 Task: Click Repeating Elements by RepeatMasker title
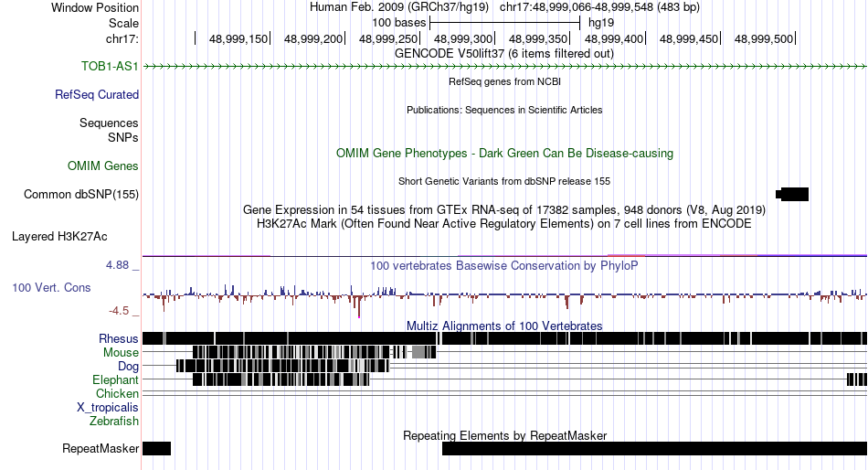(x=504, y=435)
